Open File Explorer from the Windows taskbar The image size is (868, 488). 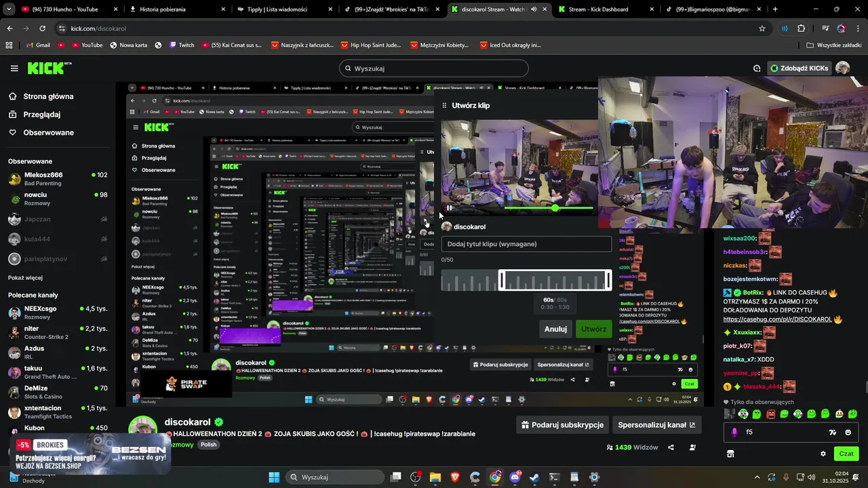pyautogui.click(x=435, y=477)
